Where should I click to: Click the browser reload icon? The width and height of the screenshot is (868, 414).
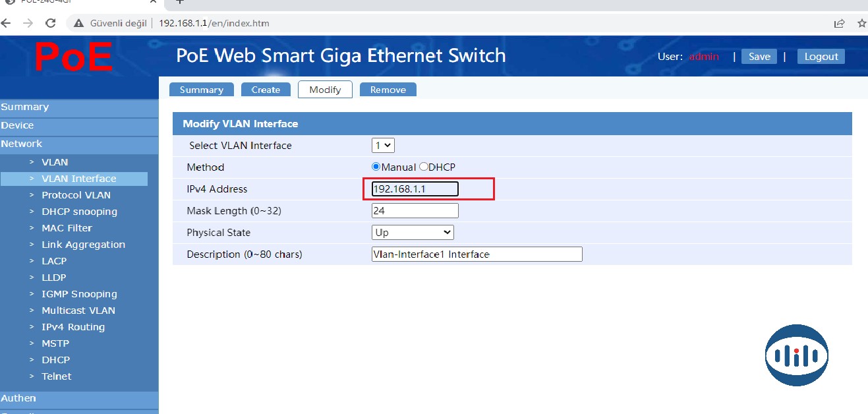pos(50,23)
